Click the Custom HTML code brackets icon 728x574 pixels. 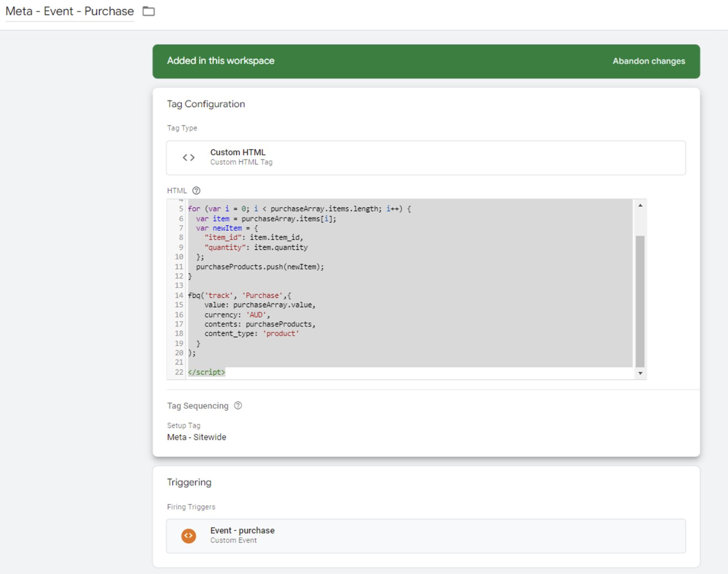point(189,158)
